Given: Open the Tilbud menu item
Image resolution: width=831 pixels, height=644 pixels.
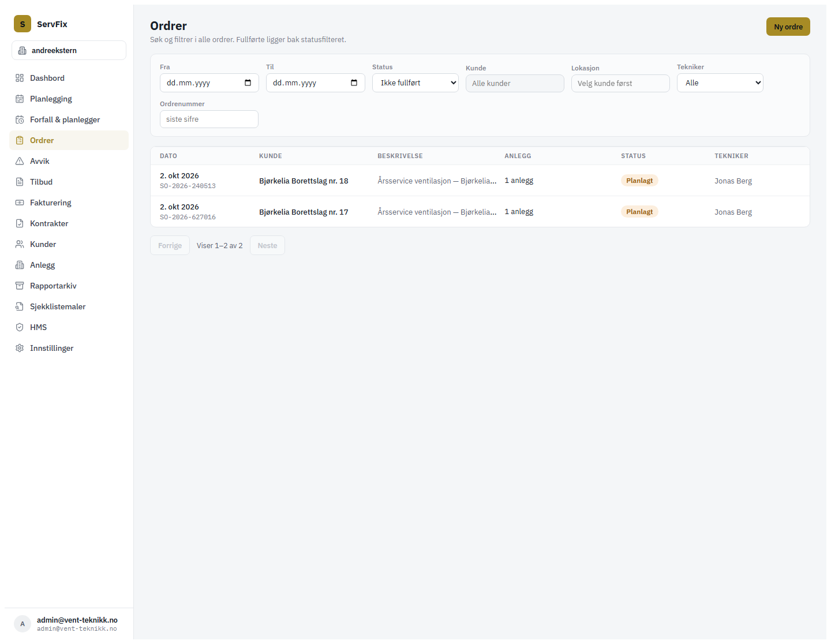Looking at the screenshot, I should coord(69,182).
